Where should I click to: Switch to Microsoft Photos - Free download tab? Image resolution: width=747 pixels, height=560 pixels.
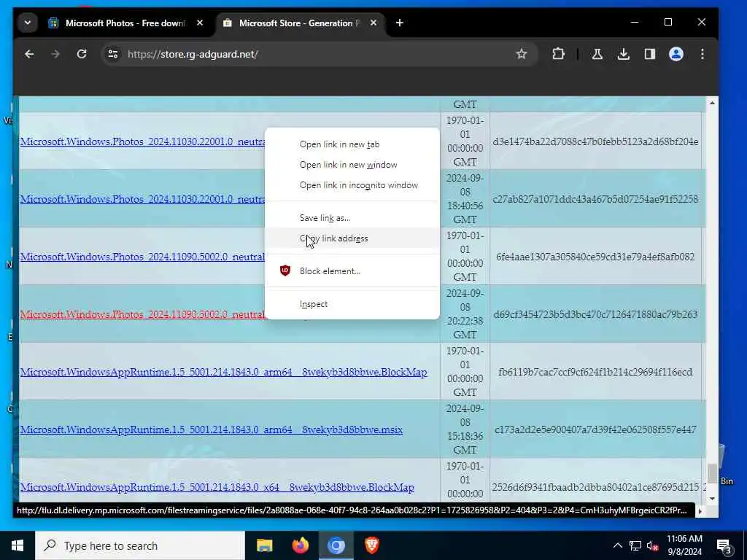coord(125,23)
